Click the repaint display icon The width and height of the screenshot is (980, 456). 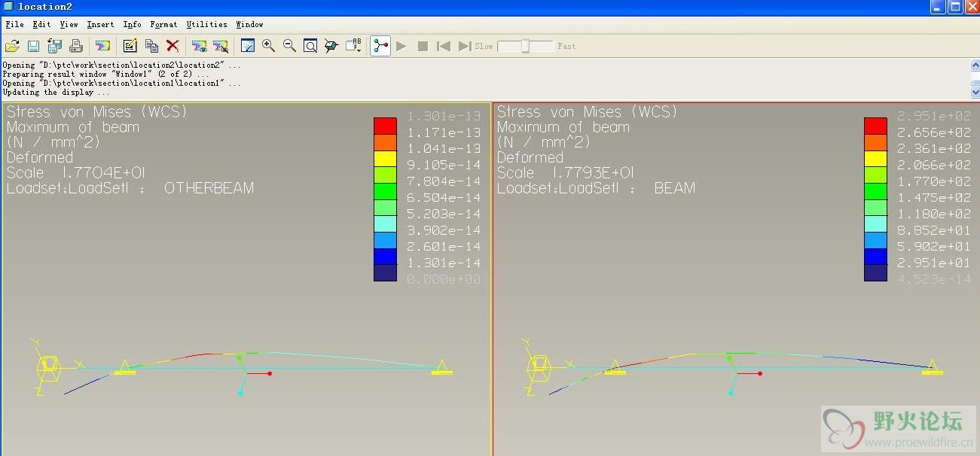click(x=247, y=46)
